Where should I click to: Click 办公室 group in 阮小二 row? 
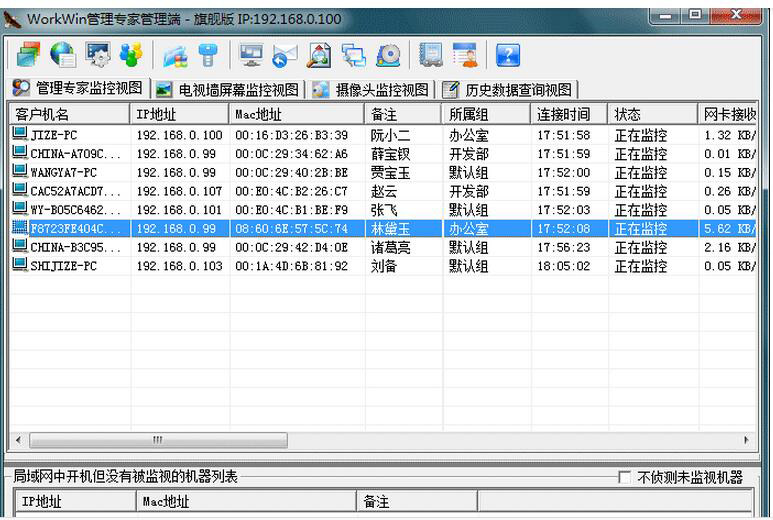click(x=468, y=135)
